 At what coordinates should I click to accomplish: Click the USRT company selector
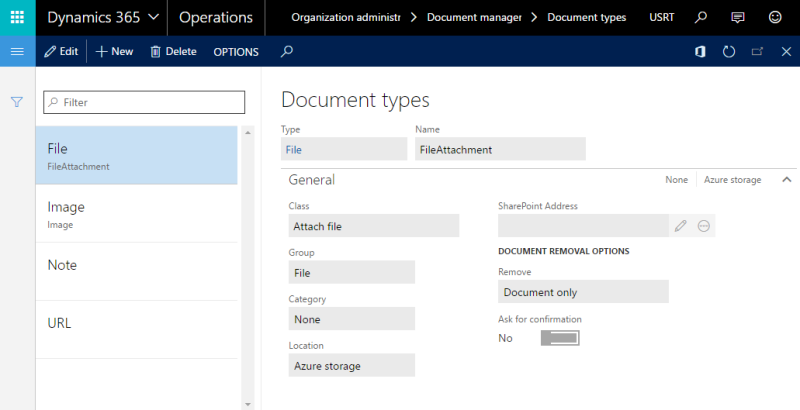[662, 17]
